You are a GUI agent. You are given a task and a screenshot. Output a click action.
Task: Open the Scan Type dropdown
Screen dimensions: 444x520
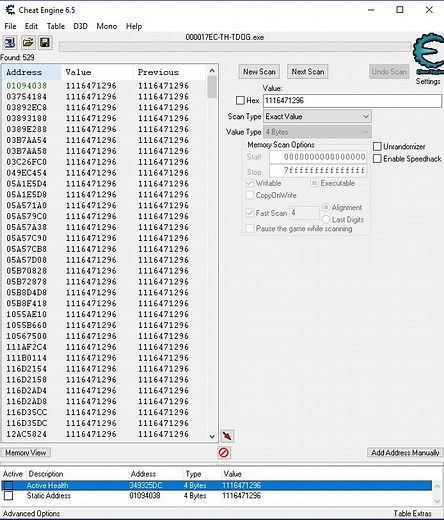[317, 116]
